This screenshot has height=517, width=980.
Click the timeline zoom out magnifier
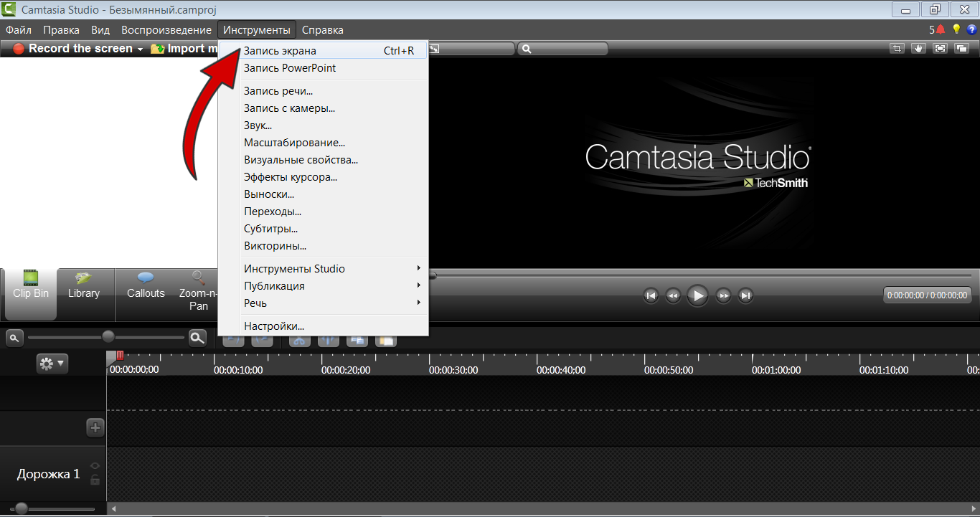coord(14,337)
